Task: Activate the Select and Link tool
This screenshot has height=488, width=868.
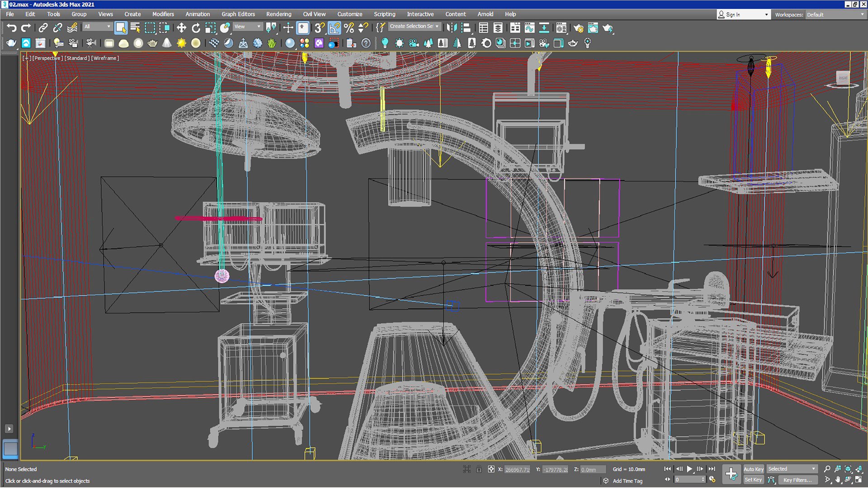Action: (x=43, y=28)
